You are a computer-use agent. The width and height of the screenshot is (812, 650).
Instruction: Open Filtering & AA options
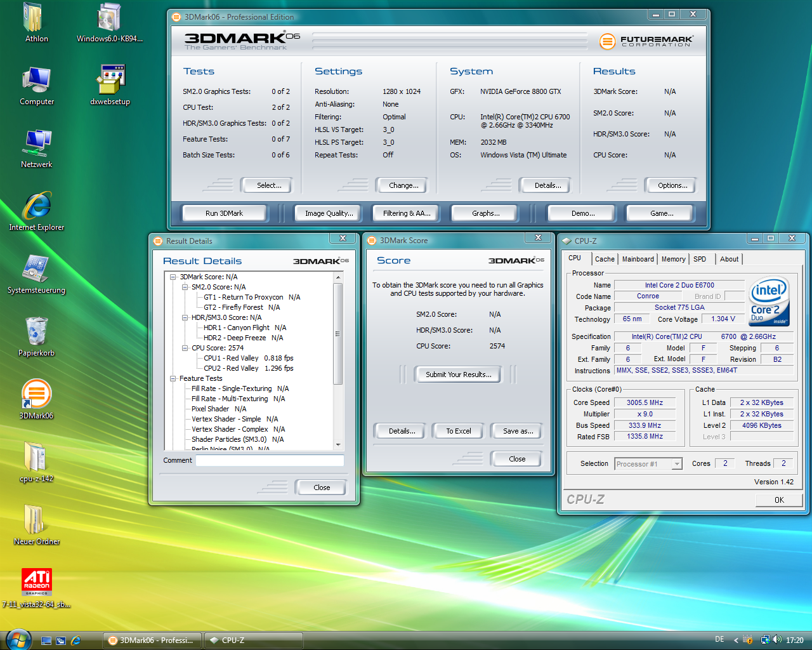(407, 213)
